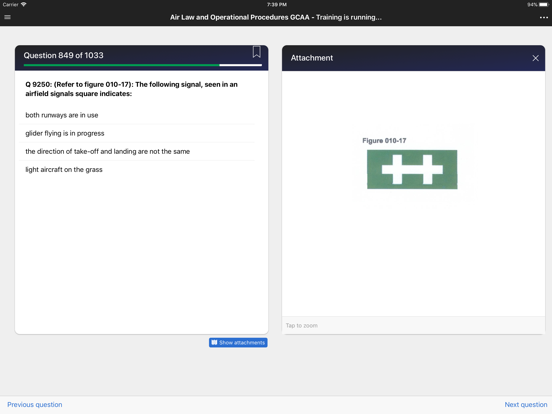
Task: Select answer 'glider flying is in progress'
Action: [x=137, y=133]
